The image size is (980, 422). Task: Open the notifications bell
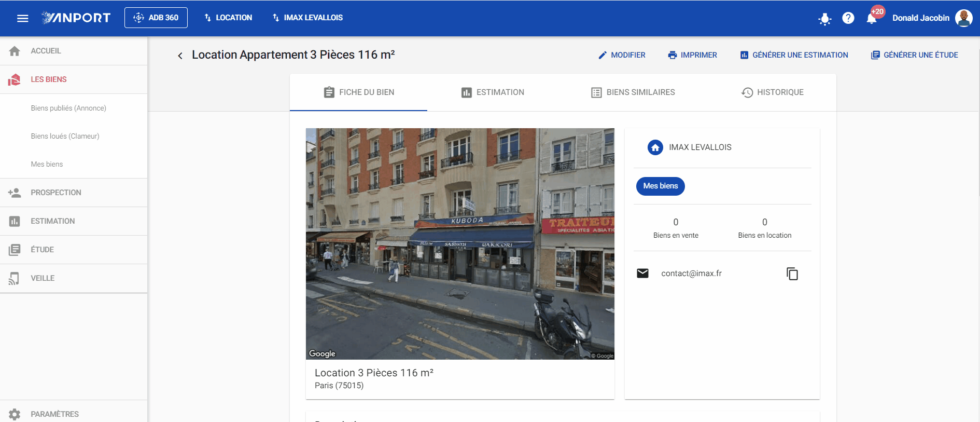[x=872, y=19]
